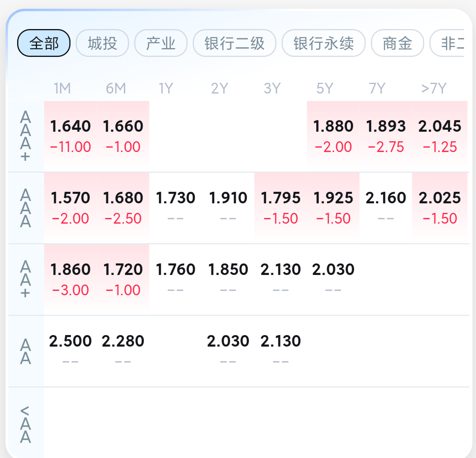The height and width of the screenshot is (458, 476).
Task: Choose the 银行永续 tab
Action: (x=323, y=43)
